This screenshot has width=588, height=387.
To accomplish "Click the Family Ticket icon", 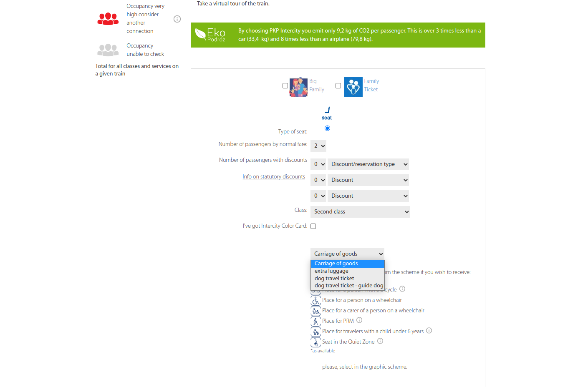I will [353, 87].
